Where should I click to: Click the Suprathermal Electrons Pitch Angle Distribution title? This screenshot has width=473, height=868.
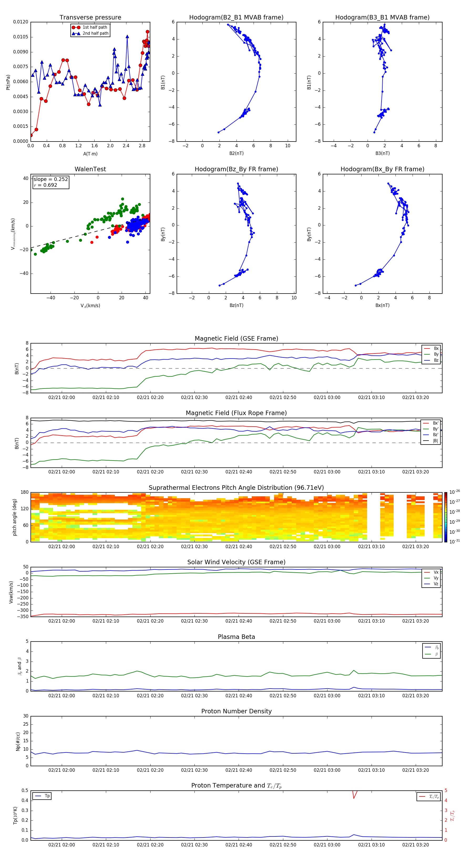click(236, 488)
